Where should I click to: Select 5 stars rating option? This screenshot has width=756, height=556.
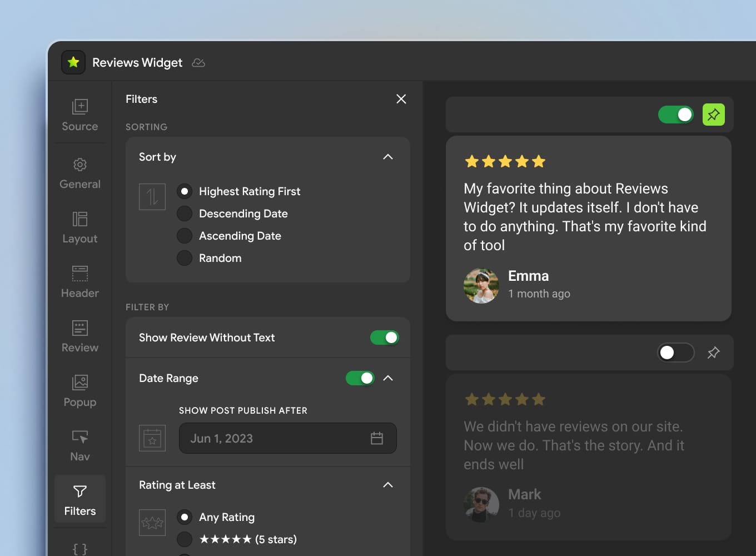(185, 539)
